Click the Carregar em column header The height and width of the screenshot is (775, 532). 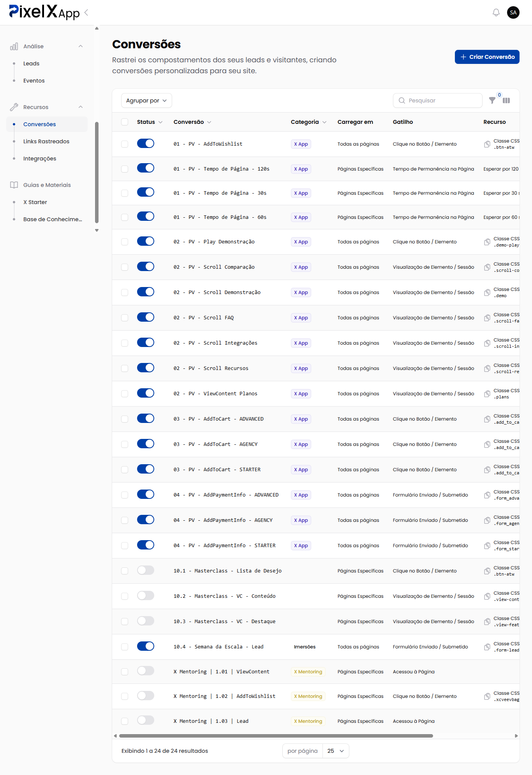pyautogui.click(x=355, y=122)
